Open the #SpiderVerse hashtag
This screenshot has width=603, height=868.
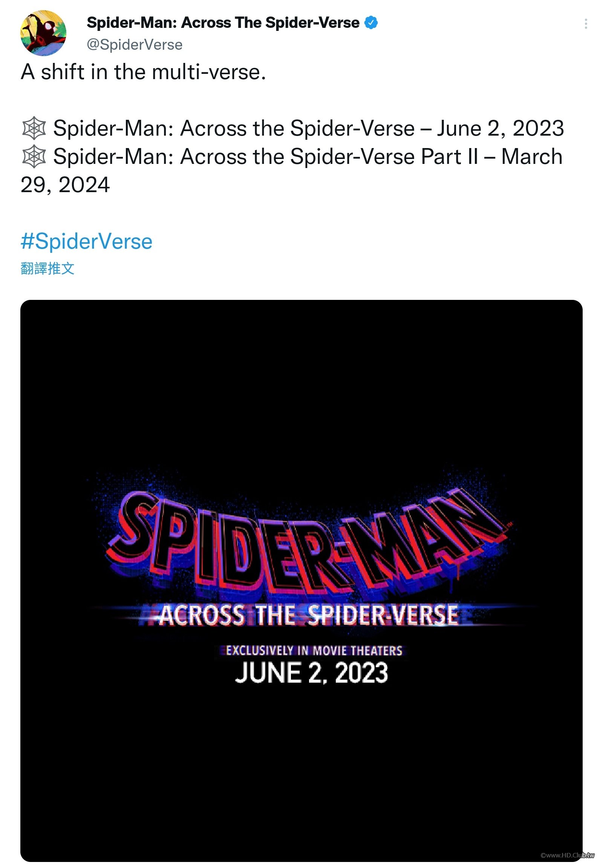87,241
